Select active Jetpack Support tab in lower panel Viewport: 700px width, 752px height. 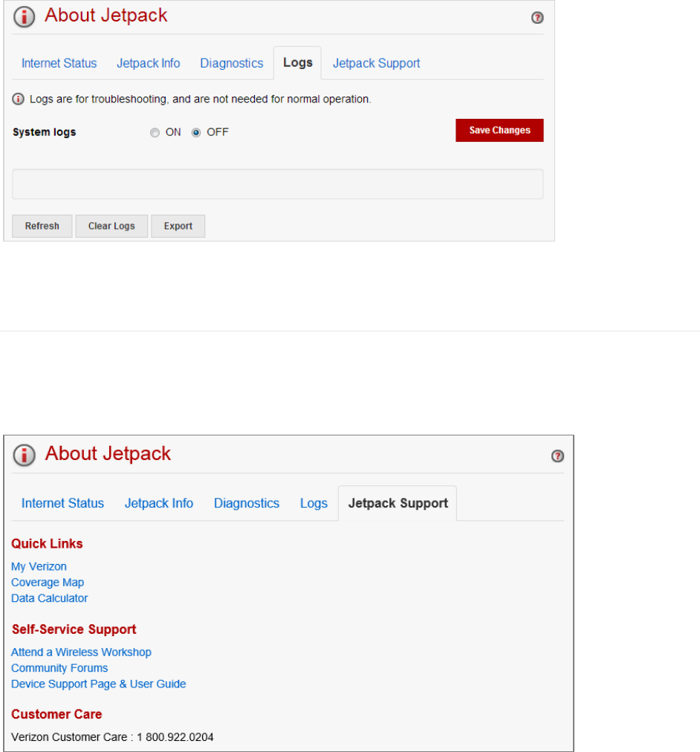click(398, 503)
